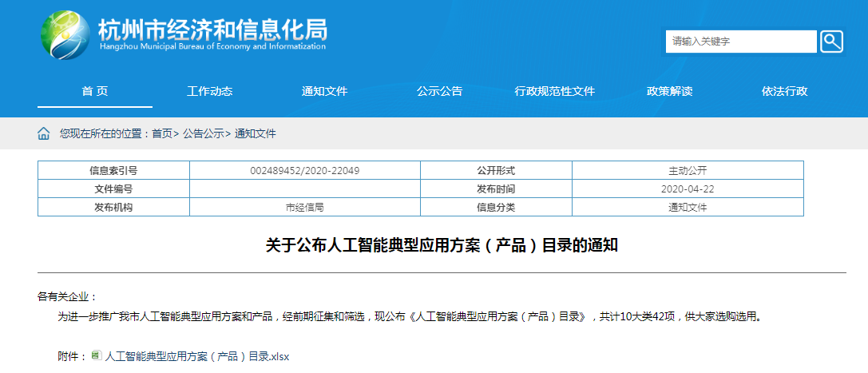
Task: Click the Hangzhou bureau logo emblem
Action: coord(65,34)
